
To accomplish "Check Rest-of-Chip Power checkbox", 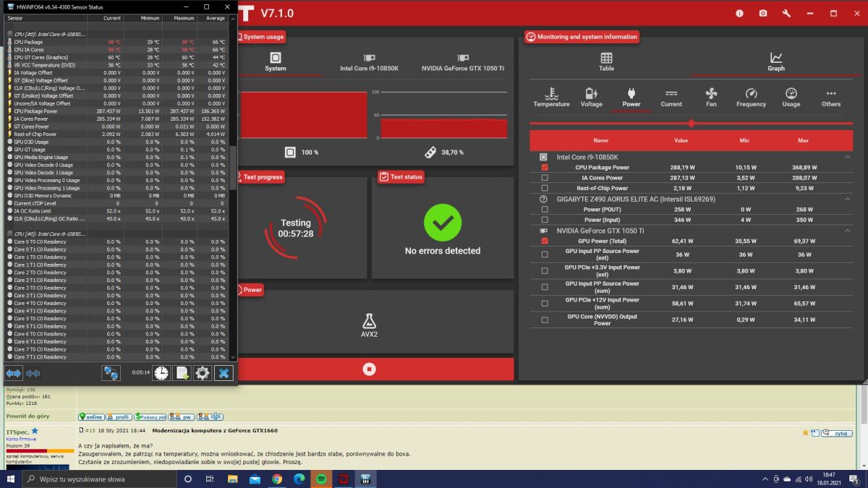I will tap(544, 188).
